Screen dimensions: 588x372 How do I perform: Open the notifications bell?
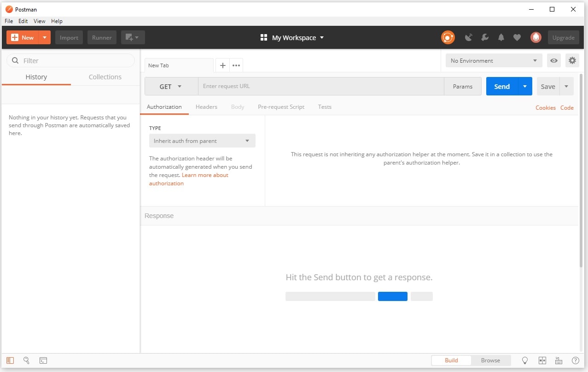501,38
